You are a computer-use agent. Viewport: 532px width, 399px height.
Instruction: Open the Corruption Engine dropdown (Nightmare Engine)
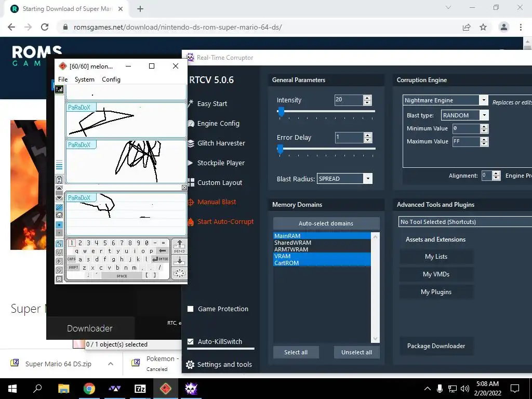pos(446,100)
